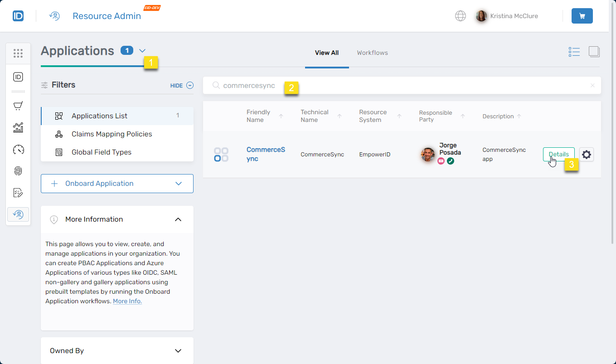Click the gear icon on CommerceSync row

tap(587, 155)
